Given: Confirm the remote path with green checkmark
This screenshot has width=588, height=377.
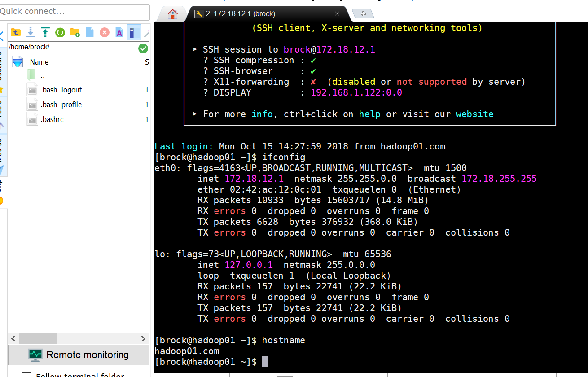Looking at the screenshot, I should tap(143, 48).
